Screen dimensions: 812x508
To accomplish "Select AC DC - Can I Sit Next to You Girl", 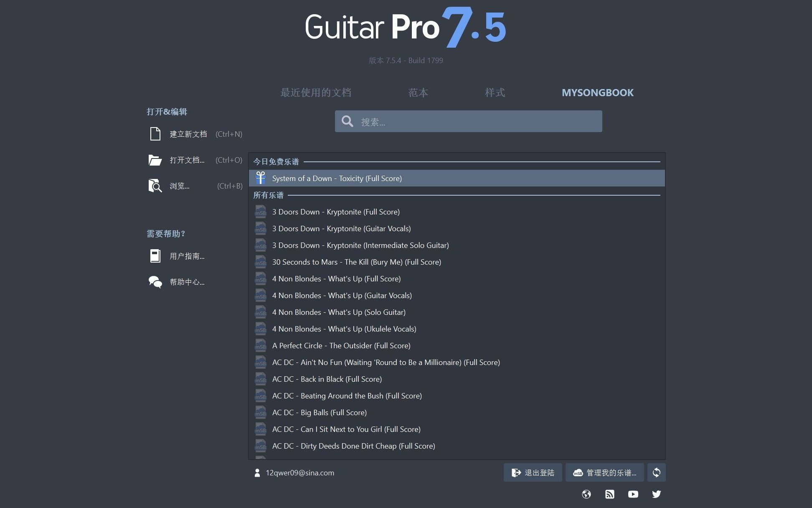I will click(x=457, y=429).
